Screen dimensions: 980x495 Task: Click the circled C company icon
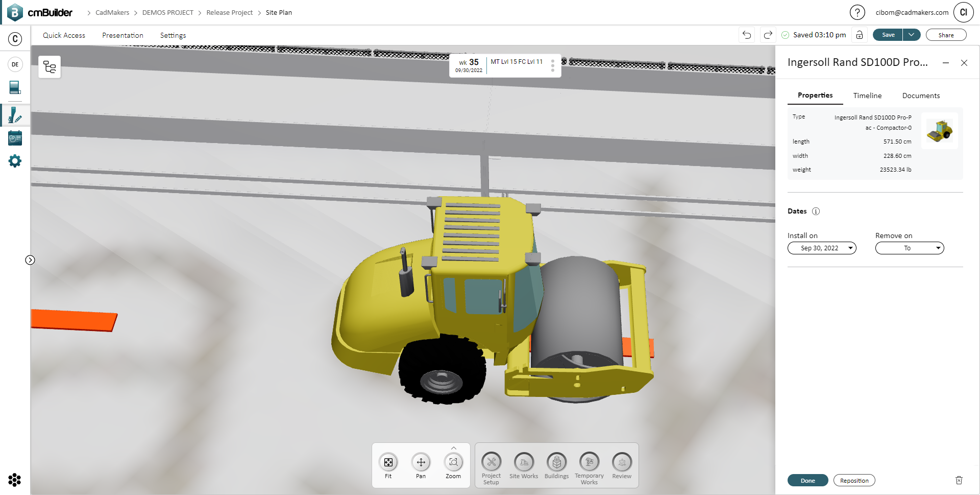pyautogui.click(x=15, y=39)
